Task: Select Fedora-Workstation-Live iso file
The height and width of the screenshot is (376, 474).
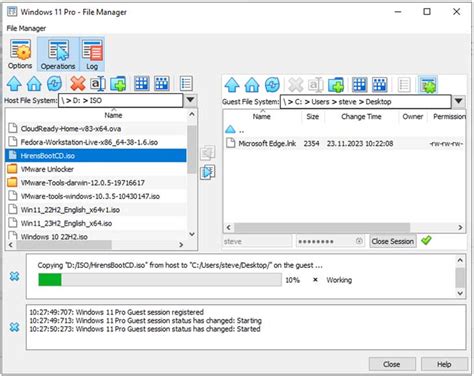Action: [x=96, y=142]
